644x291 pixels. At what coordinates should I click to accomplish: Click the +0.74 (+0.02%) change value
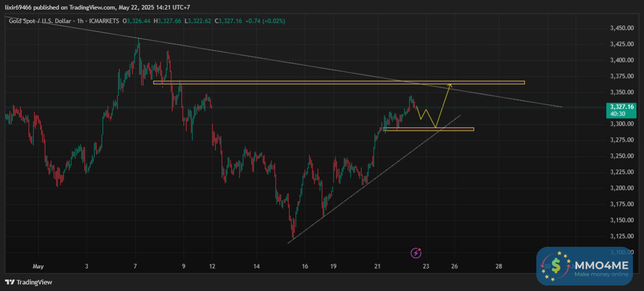coord(265,21)
